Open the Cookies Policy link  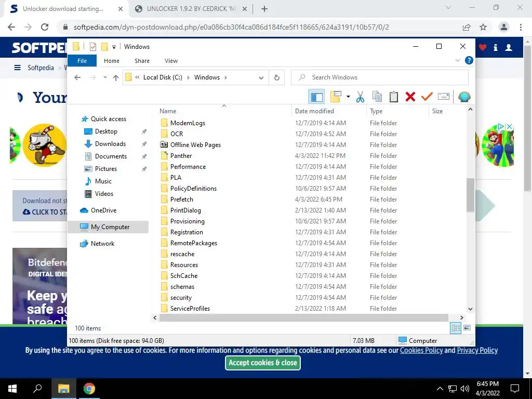pyautogui.click(x=421, y=351)
